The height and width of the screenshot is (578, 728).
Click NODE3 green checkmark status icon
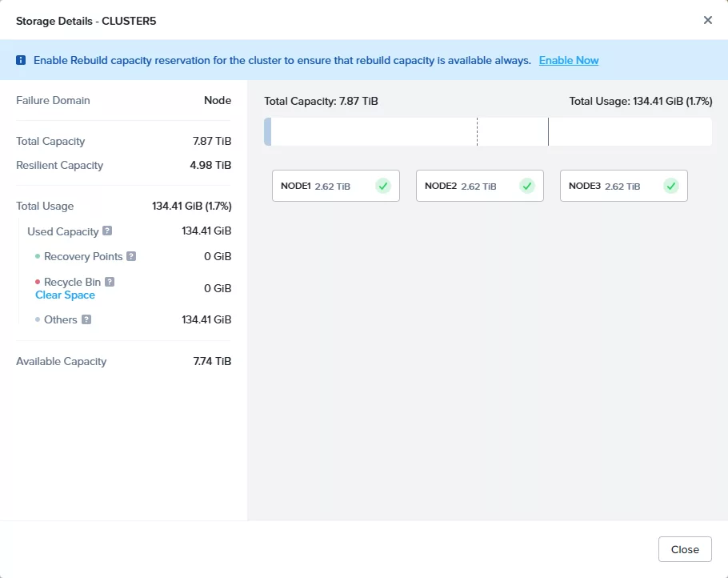671,186
